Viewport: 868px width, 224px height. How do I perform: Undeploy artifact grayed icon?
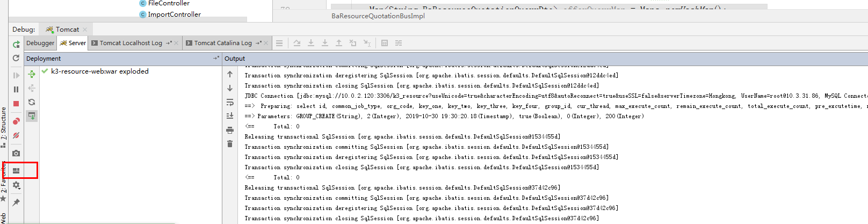point(32,88)
